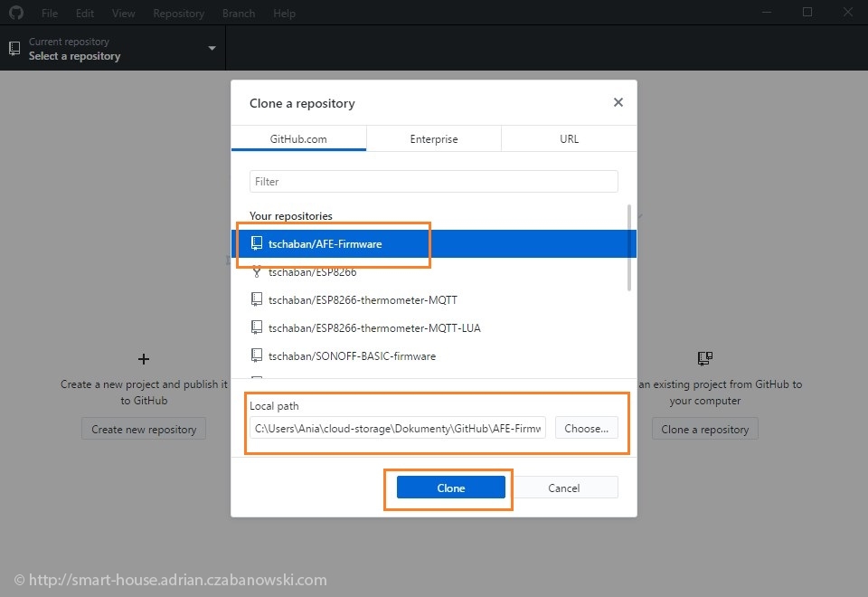Click the repo icon for ESP8266-thermometer-MQTT-LUA
The image size is (868, 597).
[256, 327]
